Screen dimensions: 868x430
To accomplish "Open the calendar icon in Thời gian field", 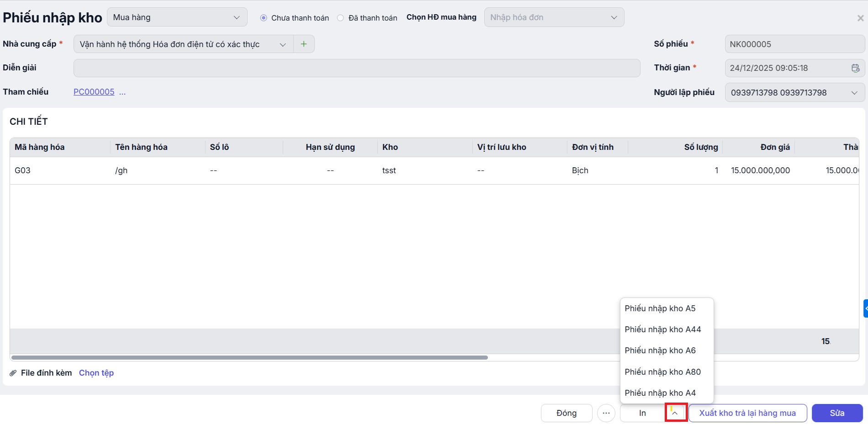I will click(x=855, y=68).
